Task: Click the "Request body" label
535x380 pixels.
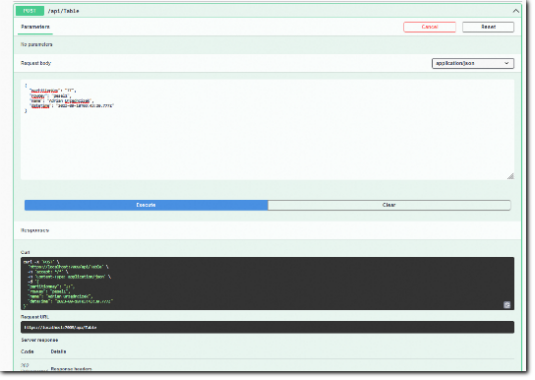Action: click(36, 63)
